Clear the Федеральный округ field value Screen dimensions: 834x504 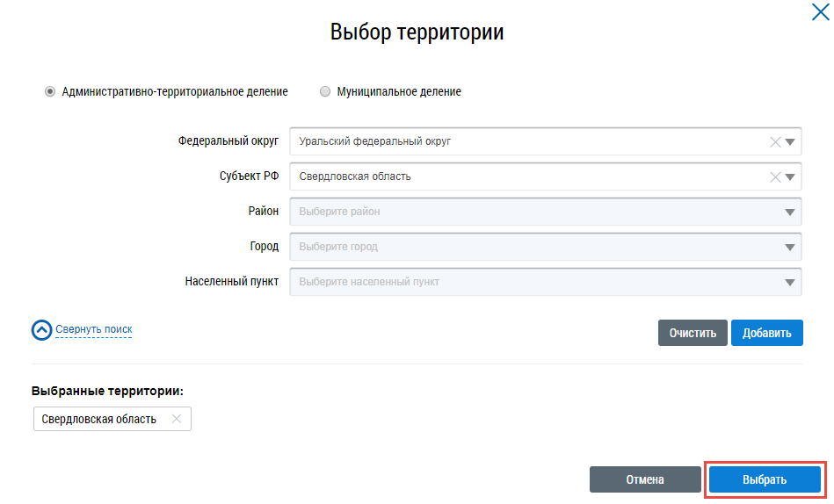pyautogui.click(x=775, y=142)
